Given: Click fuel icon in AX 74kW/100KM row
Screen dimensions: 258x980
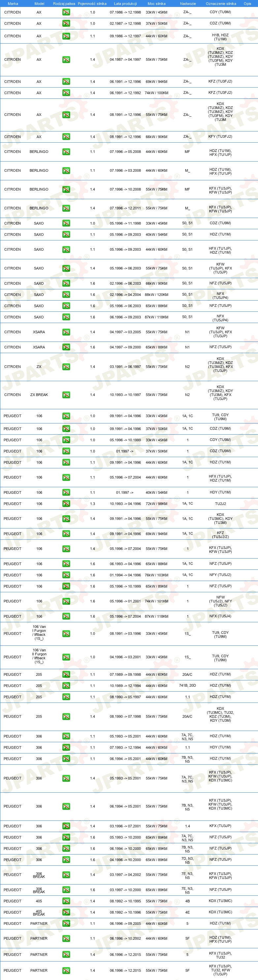Looking at the screenshot, I should pyautogui.click(x=66, y=93).
